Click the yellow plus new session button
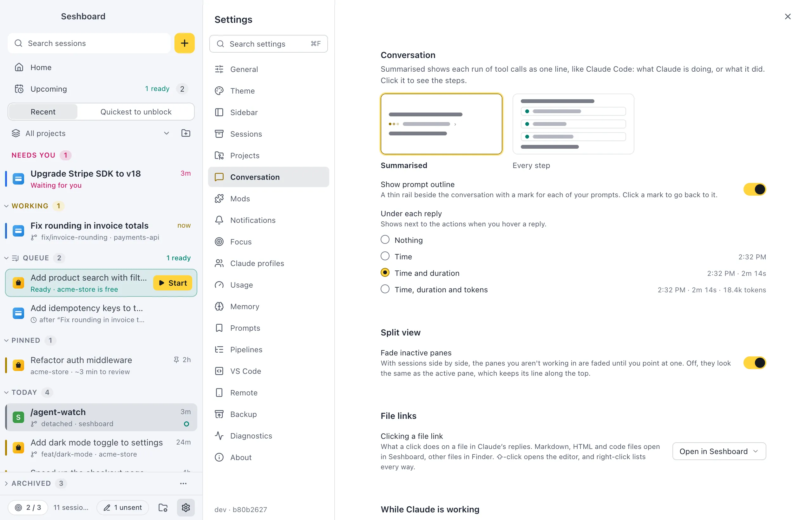Screen dimensions: 812x520 (184, 43)
